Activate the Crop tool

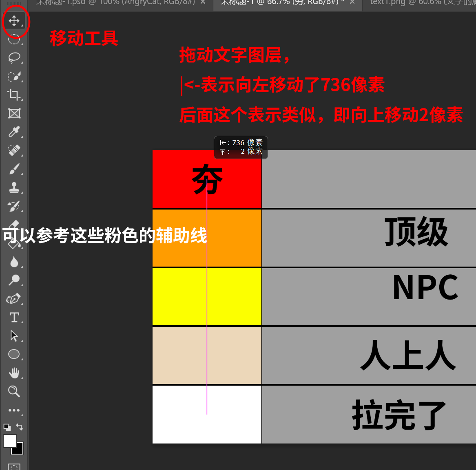(x=14, y=95)
